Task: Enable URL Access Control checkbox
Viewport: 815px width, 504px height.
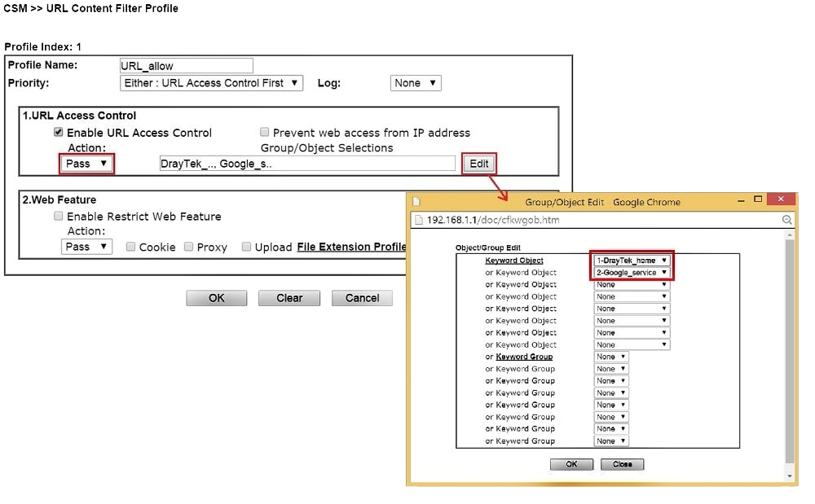Action: 59,133
